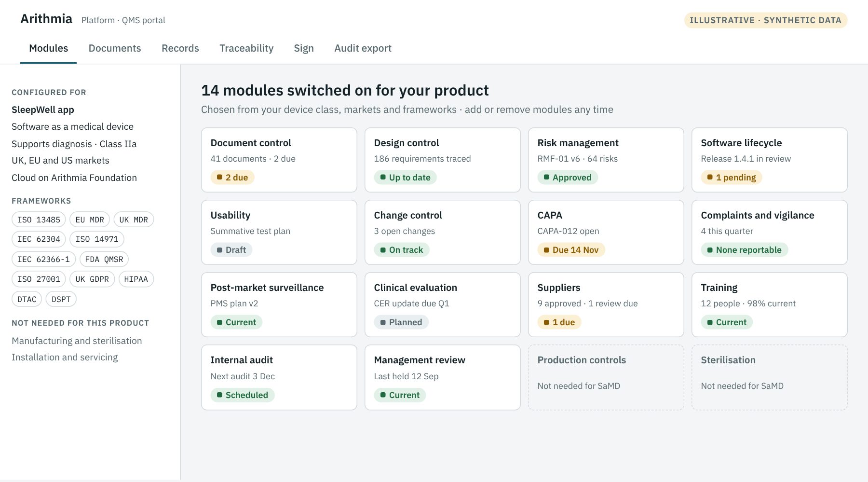Viewport: 868px width, 482px height.
Task: Click 'CAPA-012 open' text
Action: pyautogui.click(x=569, y=231)
